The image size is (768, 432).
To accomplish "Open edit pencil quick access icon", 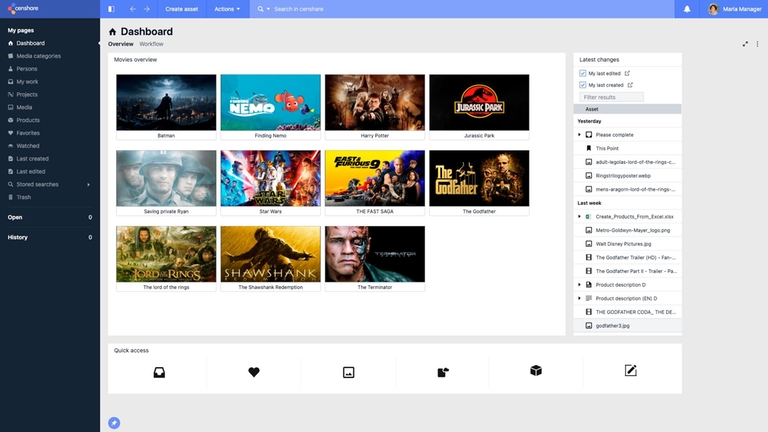I will point(630,370).
